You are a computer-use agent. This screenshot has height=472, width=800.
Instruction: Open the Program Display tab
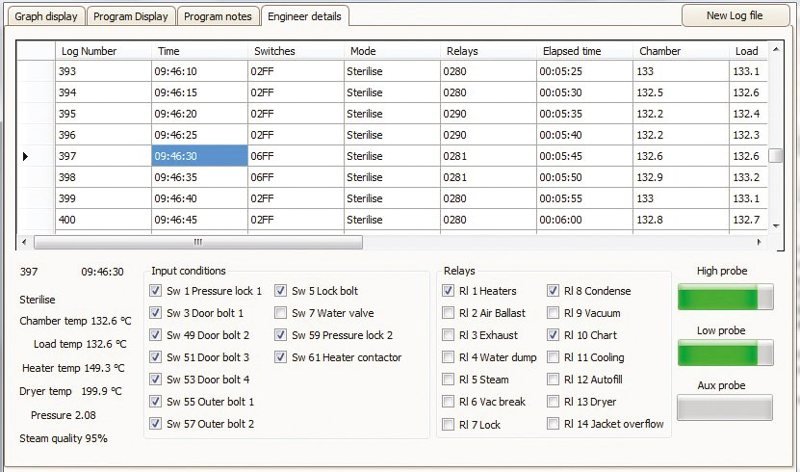(131, 16)
